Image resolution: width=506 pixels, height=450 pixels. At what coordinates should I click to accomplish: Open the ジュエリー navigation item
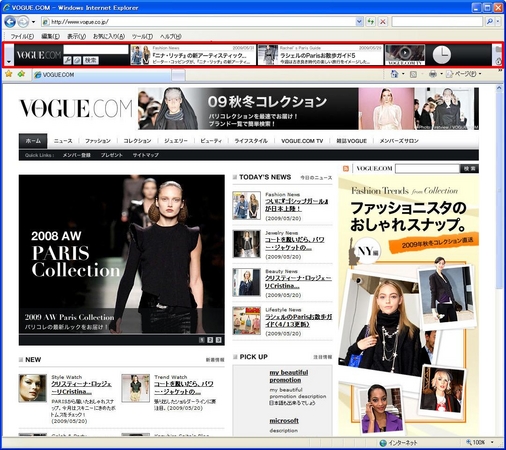pos(176,141)
